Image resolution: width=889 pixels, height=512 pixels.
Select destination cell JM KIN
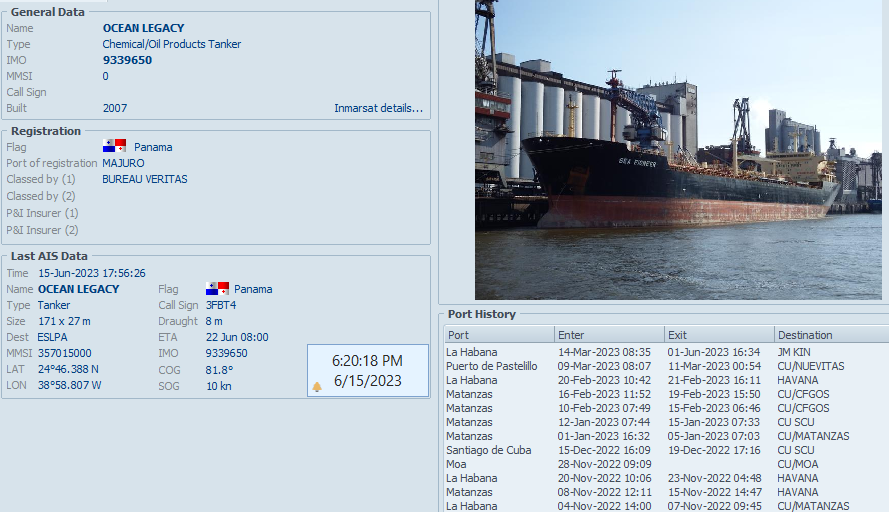point(794,352)
